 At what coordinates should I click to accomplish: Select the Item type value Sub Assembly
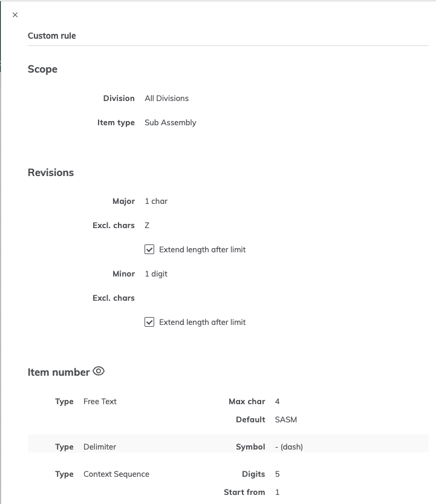(170, 122)
